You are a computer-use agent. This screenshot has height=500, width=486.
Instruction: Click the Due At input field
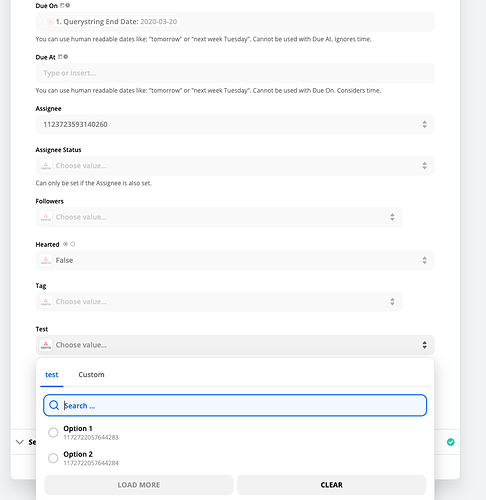pos(235,73)
